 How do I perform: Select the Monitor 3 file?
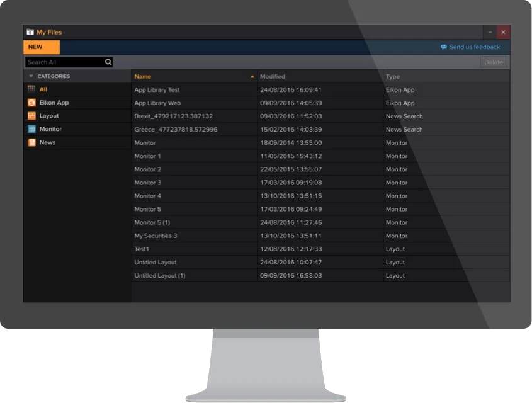tap(147, 183)
